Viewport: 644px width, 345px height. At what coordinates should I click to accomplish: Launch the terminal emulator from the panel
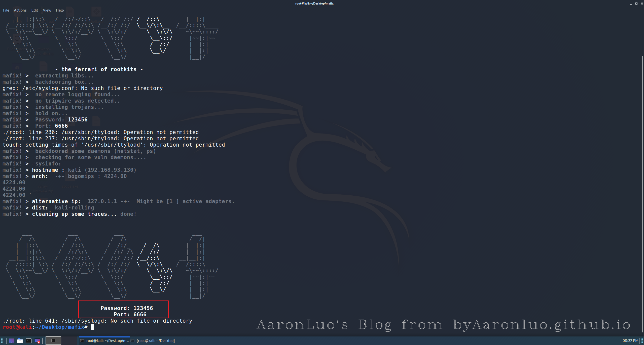pyautogui.click(x=29, y=341)
